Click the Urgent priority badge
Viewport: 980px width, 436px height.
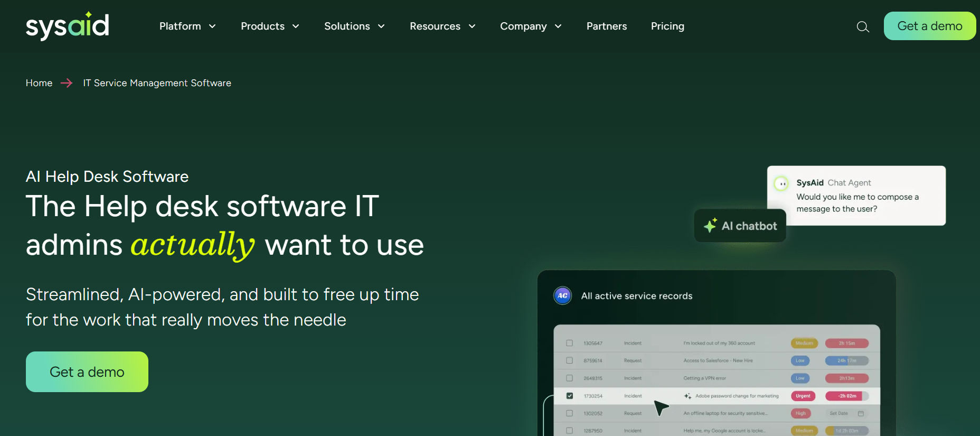tap(803, 396)
